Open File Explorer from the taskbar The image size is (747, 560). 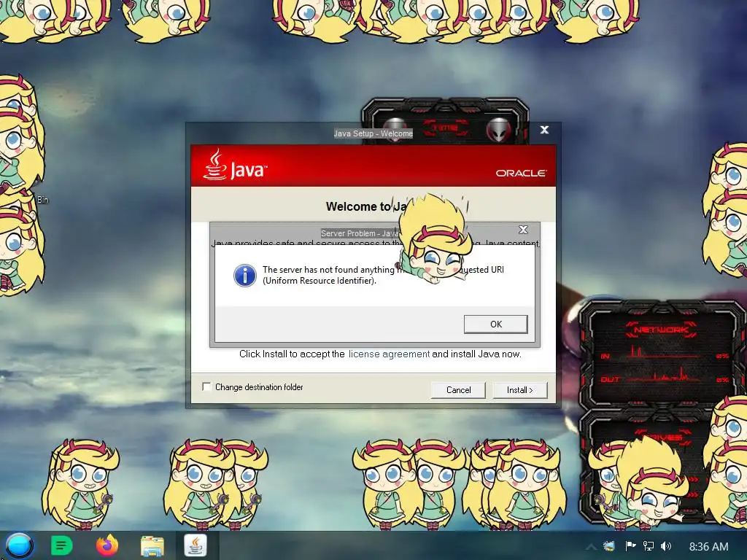(152, 545)
